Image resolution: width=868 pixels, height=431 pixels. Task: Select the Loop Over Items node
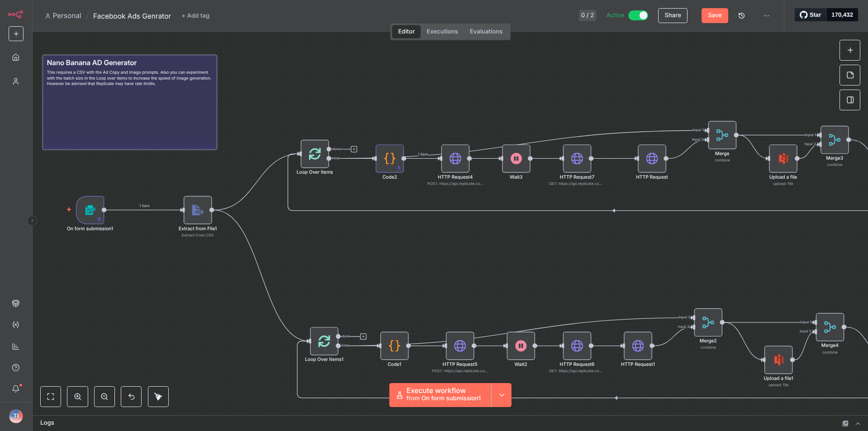click(x=315, y=154)
